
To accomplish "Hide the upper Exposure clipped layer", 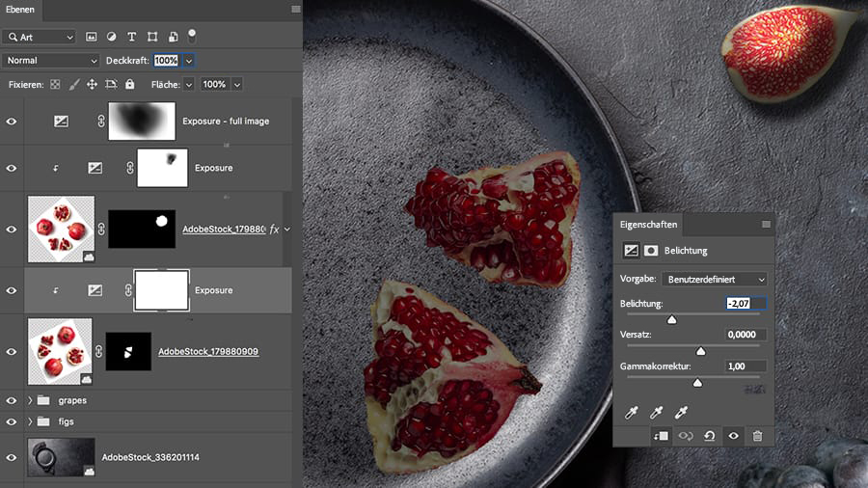I will point(11,168).
